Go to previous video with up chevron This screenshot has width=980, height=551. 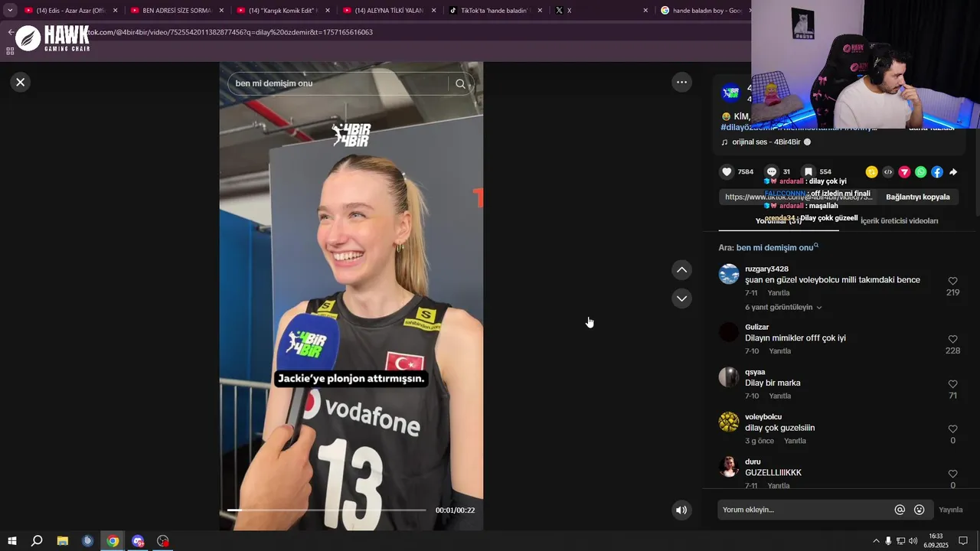[x=681, y=270]
